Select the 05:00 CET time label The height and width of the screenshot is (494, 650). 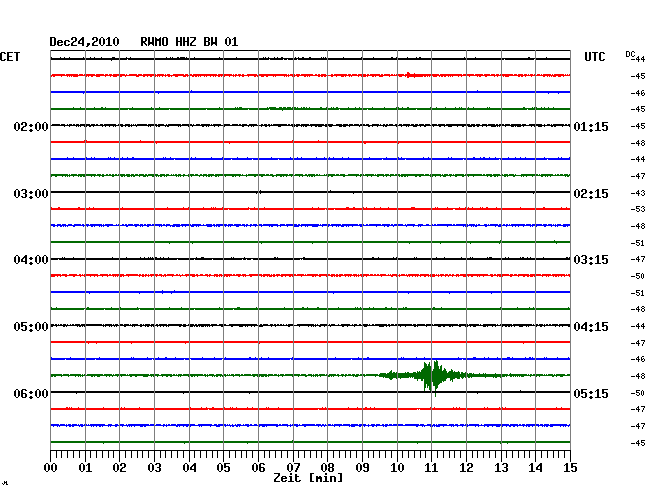coord(31,327)
